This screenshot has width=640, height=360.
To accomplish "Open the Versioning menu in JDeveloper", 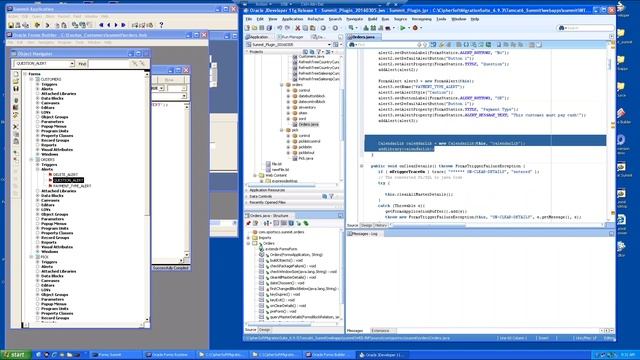I will tap(422, 19).
